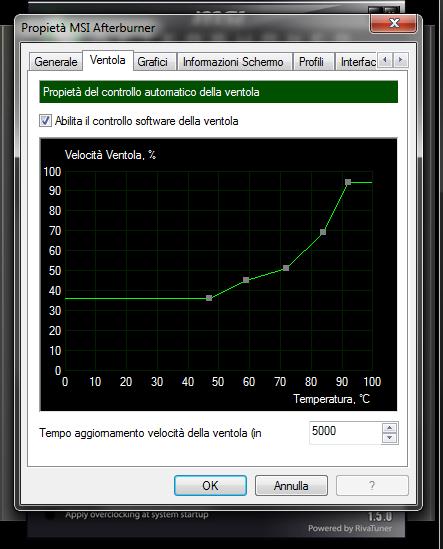Image resolution: width=443 pixels, height=549 pixels.
Task: Toggle 'Abilita il controllo software della ventola' checkbox
Action: pyautogui.click(x=45, y=121)
